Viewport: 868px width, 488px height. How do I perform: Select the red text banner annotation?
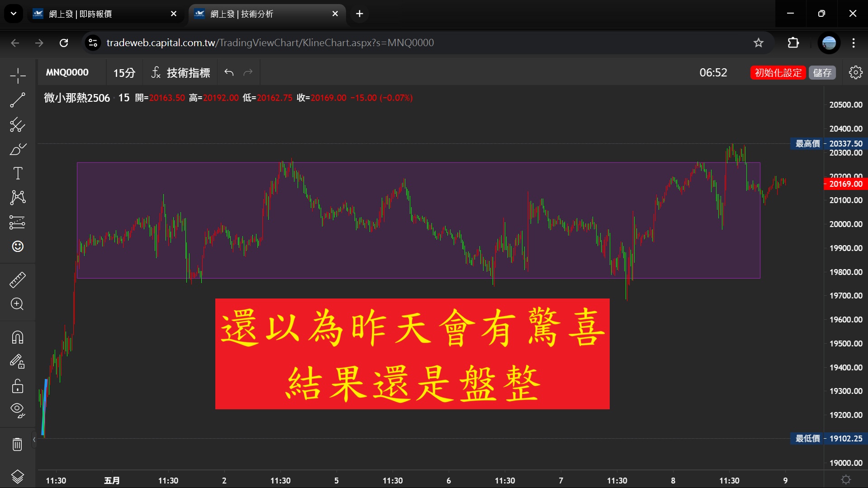[x=412, y=354]
